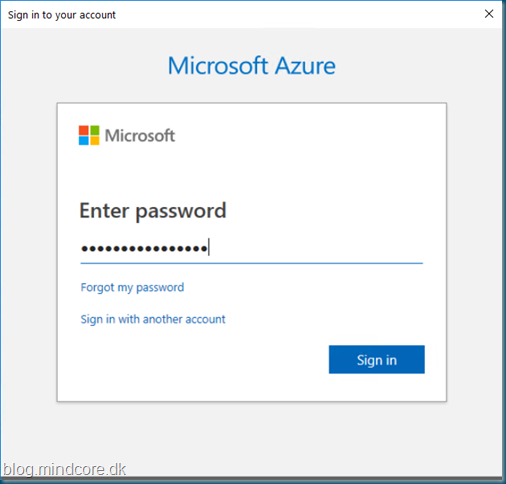Open the Forgot my password link

coord(132,287)
